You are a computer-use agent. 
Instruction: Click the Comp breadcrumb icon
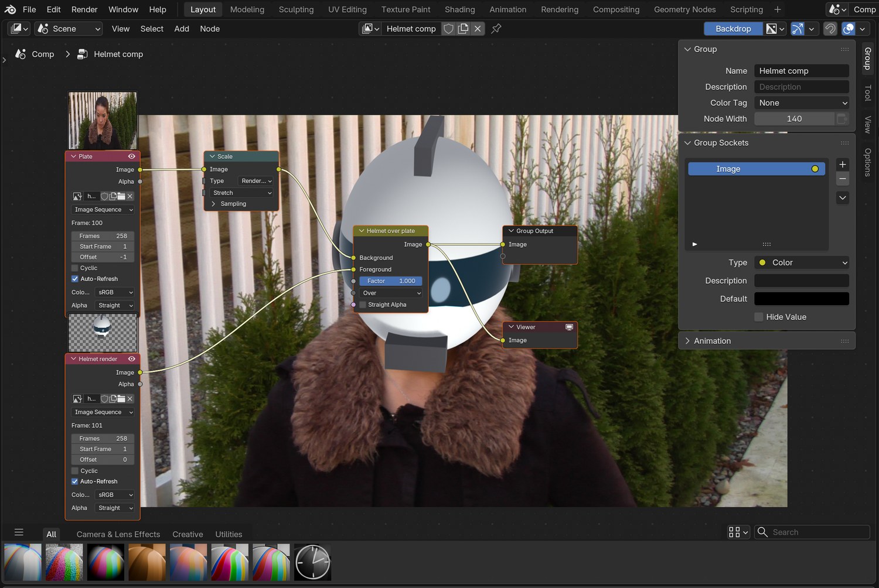[x=21, y=54]
